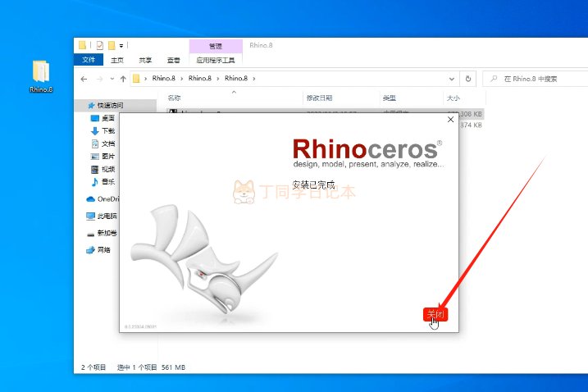Switch to the 共享 ribbon tab

[145, 60]
